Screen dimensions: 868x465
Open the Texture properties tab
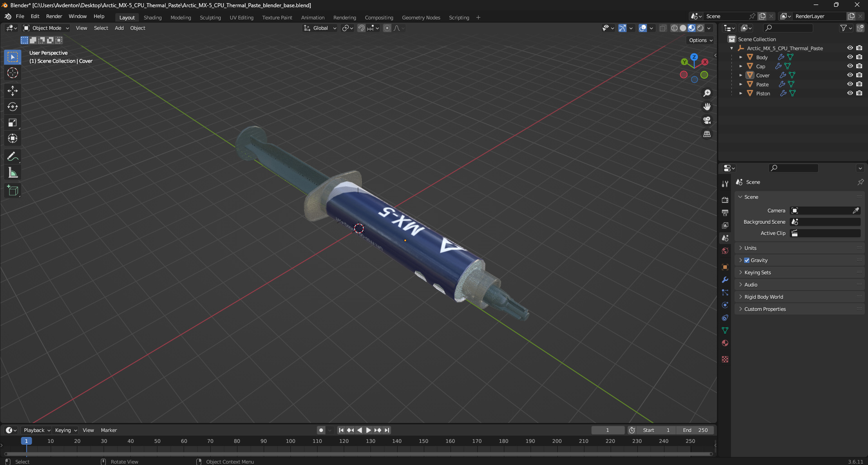pyautogui.click(x=725, y=359)
